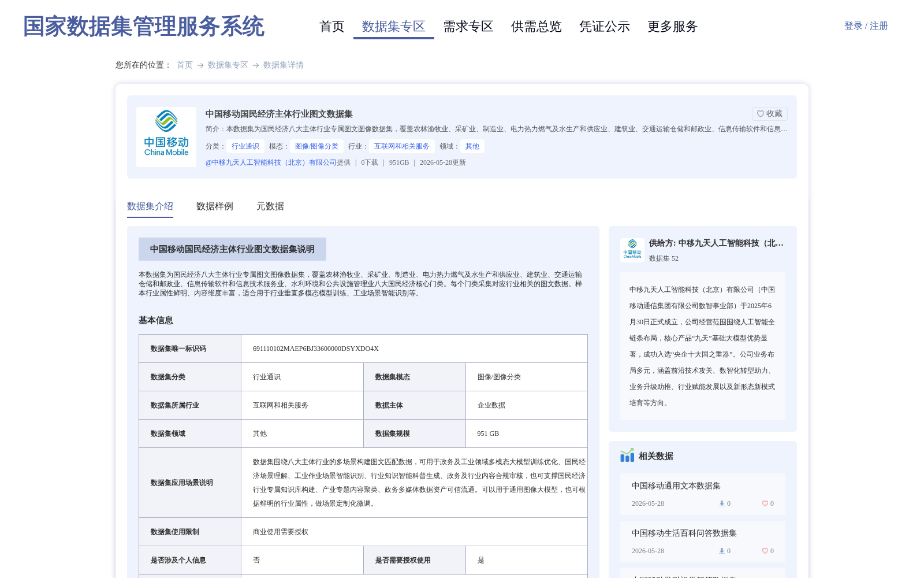Image resolution: width=924 pixels, height=578 pixels.
Task: Click 0下载 count in header card
Action: pyautogui.click(x=370, y=162)
